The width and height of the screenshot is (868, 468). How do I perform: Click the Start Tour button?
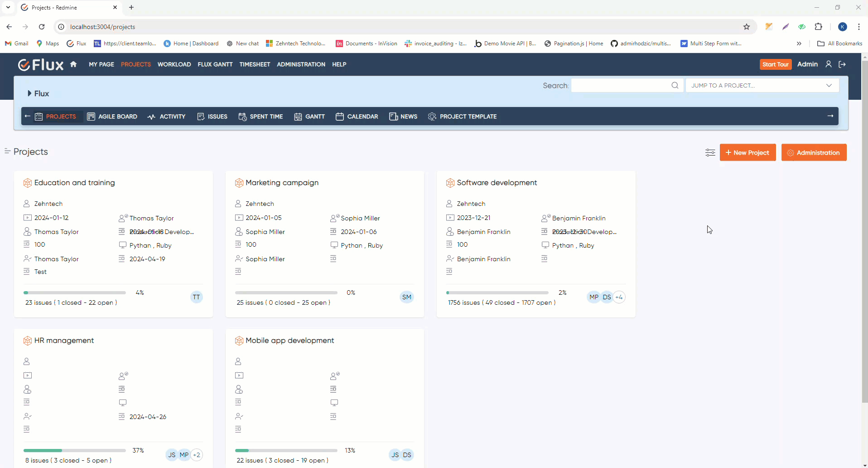click(x=775, y=64)
